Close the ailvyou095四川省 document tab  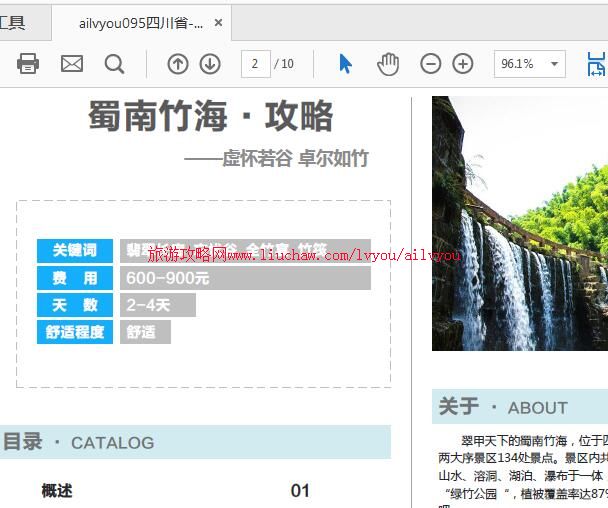click(x=219, y=23)
